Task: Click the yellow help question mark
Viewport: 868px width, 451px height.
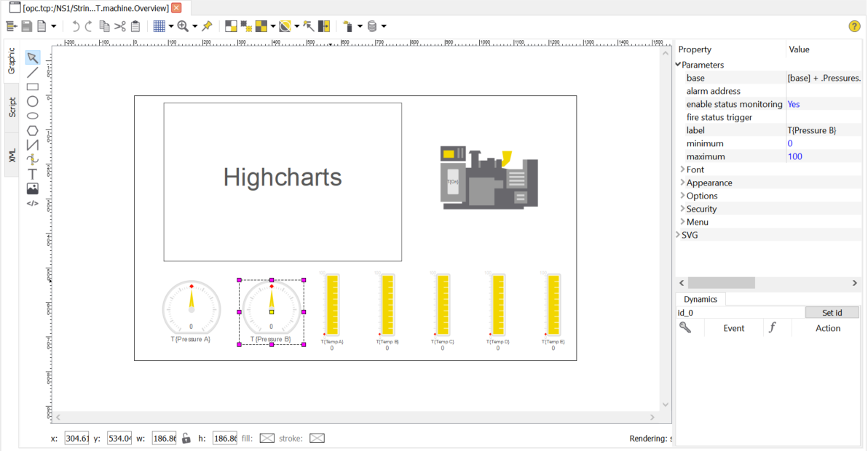Action: 854,26
